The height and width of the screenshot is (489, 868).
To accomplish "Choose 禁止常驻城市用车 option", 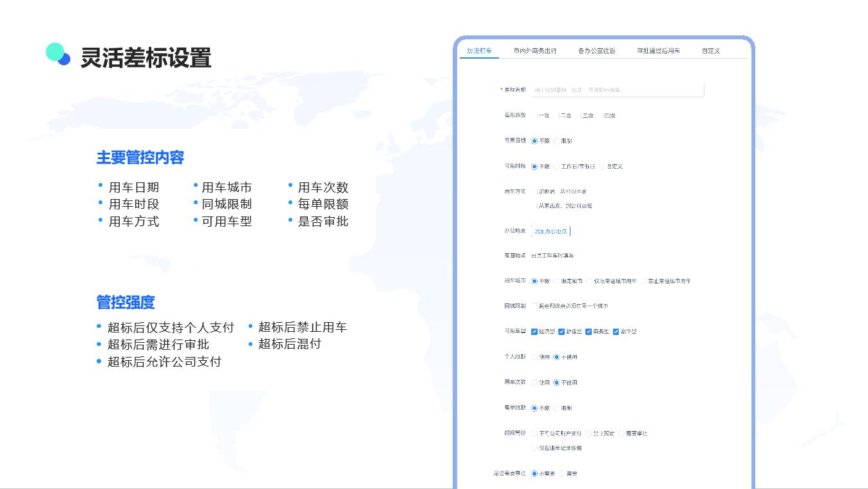I will 644,282.
